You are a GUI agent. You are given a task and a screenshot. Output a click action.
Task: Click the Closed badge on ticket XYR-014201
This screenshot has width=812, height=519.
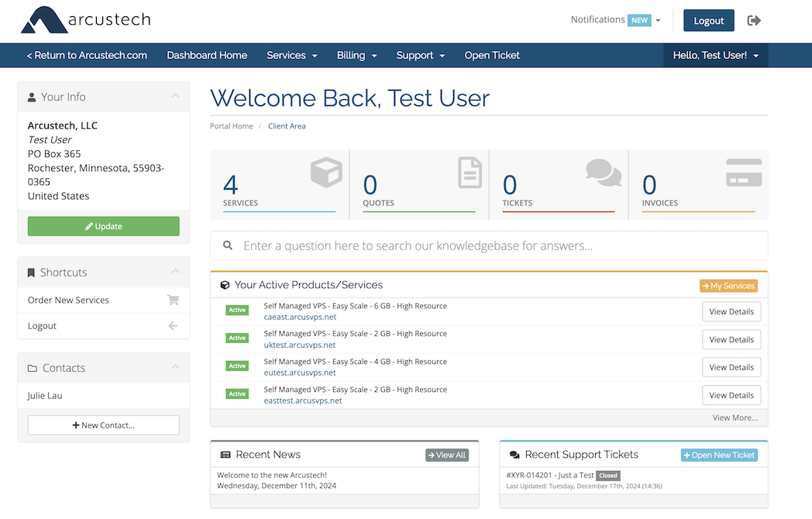coord(608,476)
